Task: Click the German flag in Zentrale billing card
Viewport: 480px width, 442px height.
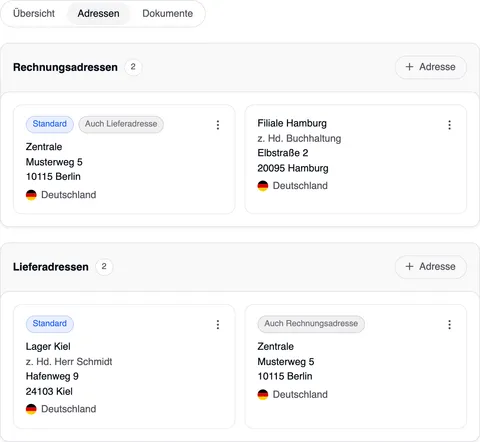Action: pyautogui.click(x=31, y=195)
